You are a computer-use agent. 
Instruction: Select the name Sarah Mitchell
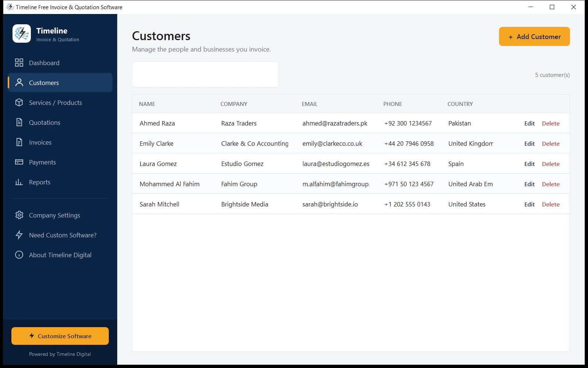coord(159,204)
